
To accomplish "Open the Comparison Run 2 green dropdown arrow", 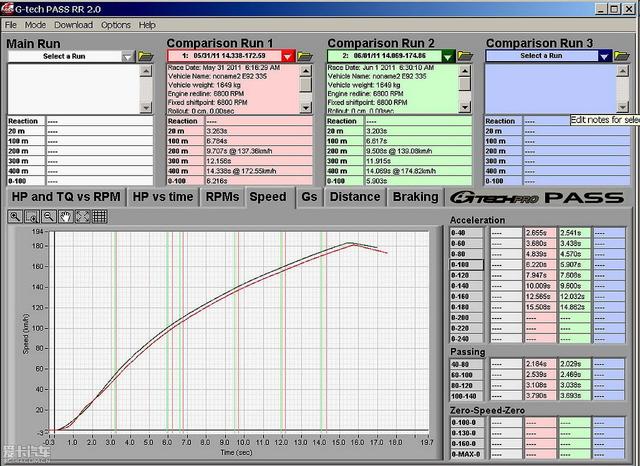I will point(448,56).
